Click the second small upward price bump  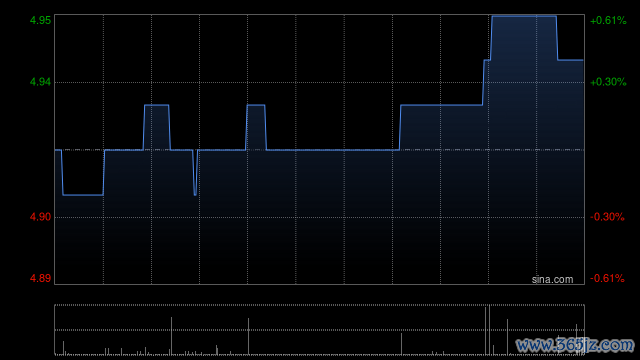(x=256, y=105)
